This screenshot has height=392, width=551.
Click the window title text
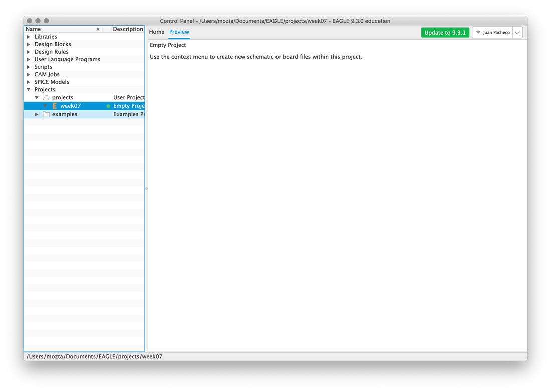(275, 21)
